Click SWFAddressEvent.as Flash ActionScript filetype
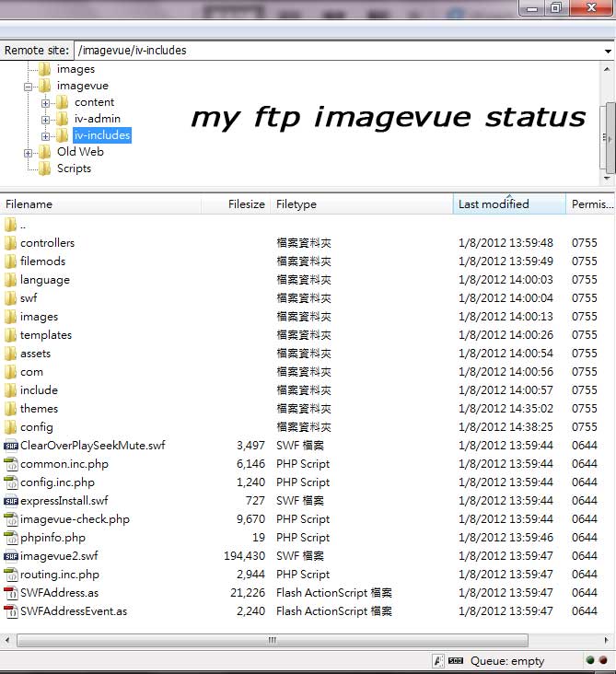This screenshot has width=616, height=674. (334, 611)
